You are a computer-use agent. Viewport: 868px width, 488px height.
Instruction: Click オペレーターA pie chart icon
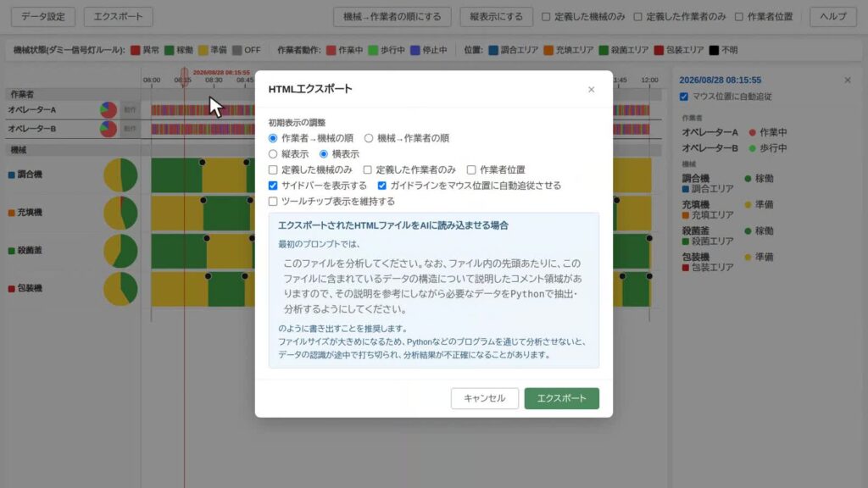tap(108, 109)
